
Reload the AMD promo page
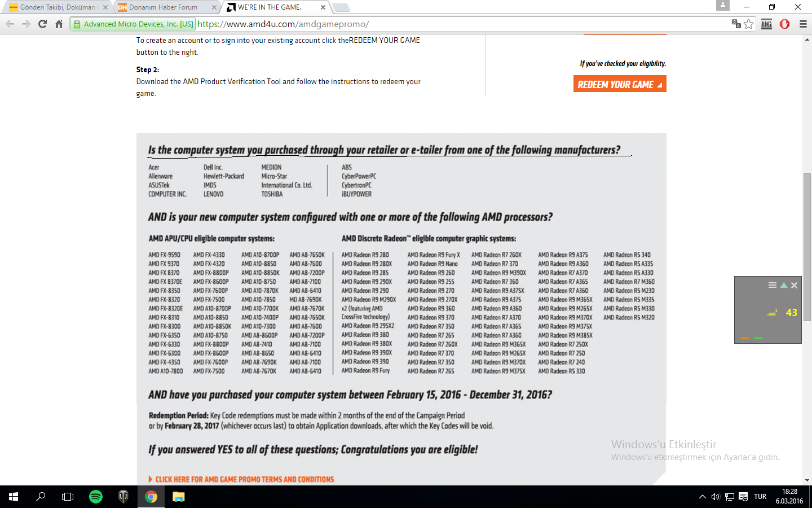(x=42, y=24)
